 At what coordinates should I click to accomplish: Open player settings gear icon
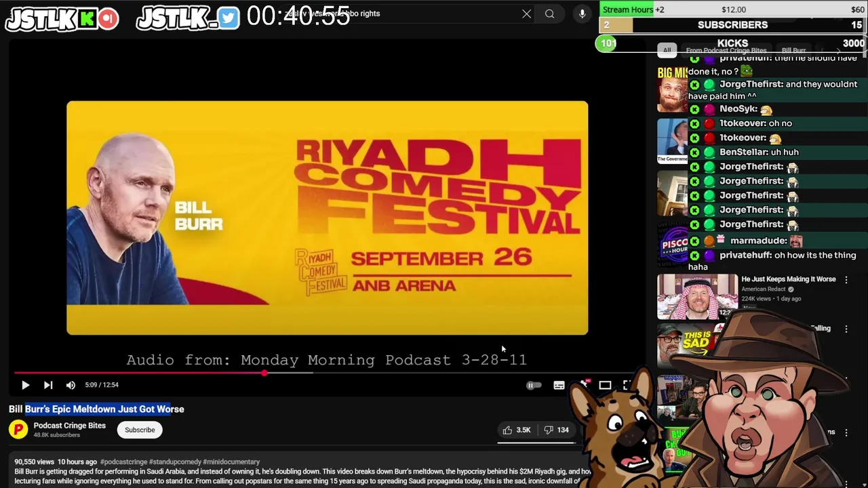tap(583, 385)
